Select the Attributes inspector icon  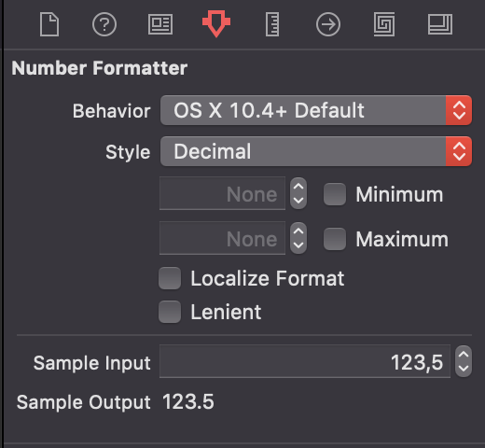216,23
